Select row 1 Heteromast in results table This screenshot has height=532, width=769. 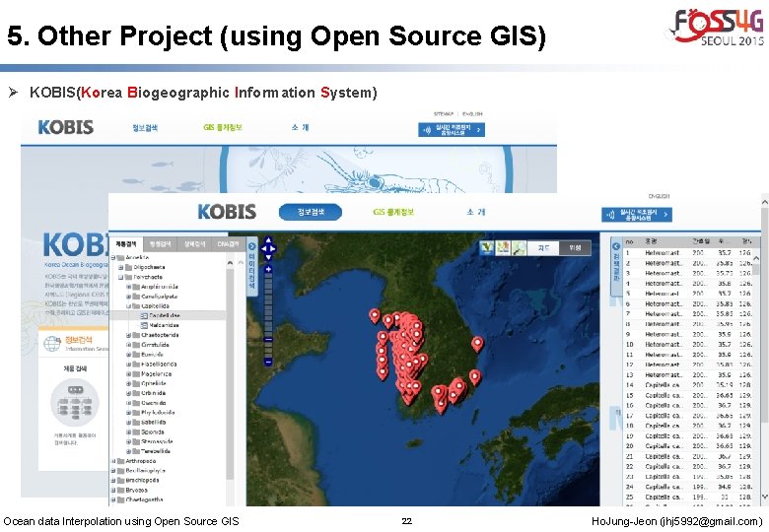coord(687,253)
